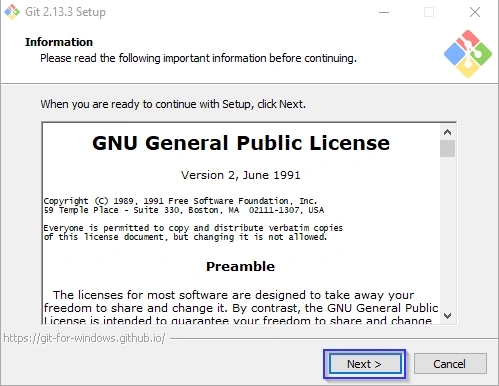Screen dimensions: 499x386
Task: Click the disabled maximize button
Action: [x=429, y=13]
